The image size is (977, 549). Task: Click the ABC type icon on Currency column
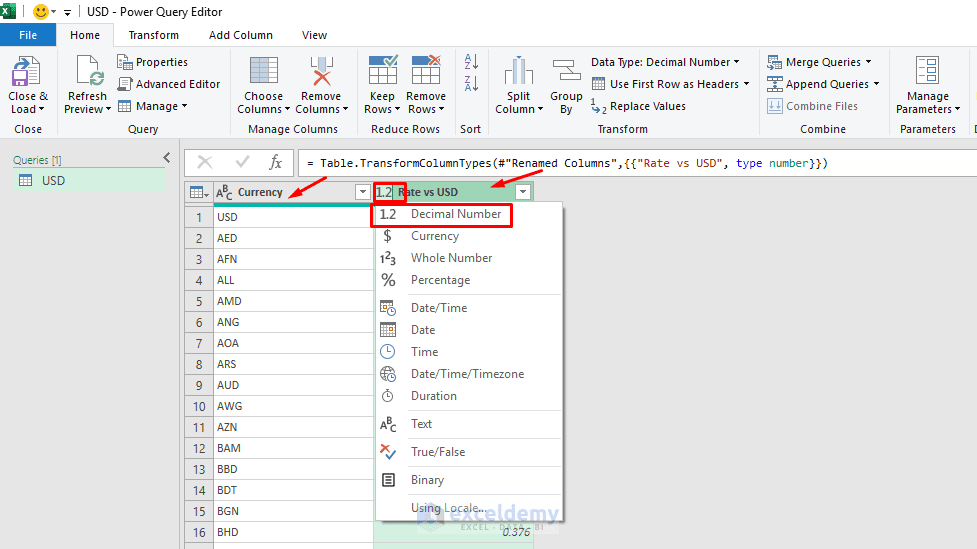click(x=224, y=192)
